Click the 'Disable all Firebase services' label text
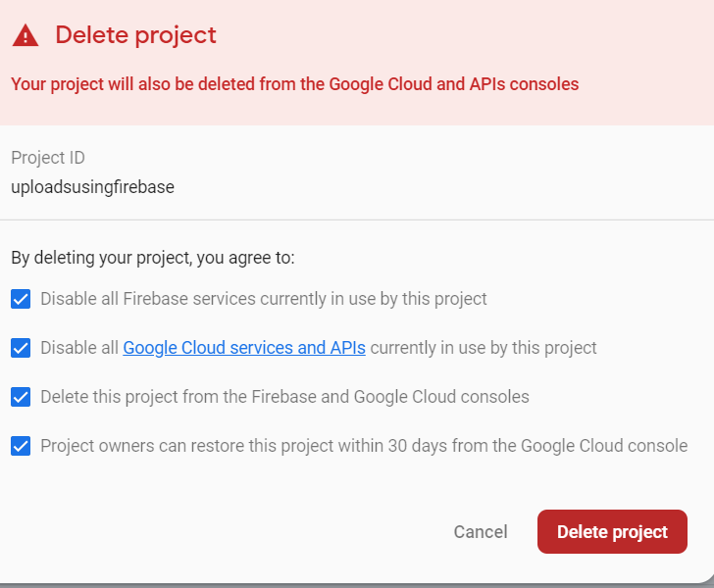Screen dimensions: 714x588 263,299
